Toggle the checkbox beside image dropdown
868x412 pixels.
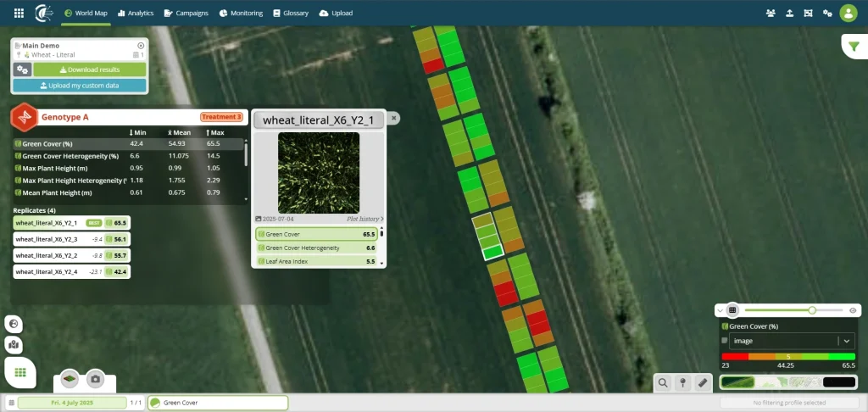(725, 341)
